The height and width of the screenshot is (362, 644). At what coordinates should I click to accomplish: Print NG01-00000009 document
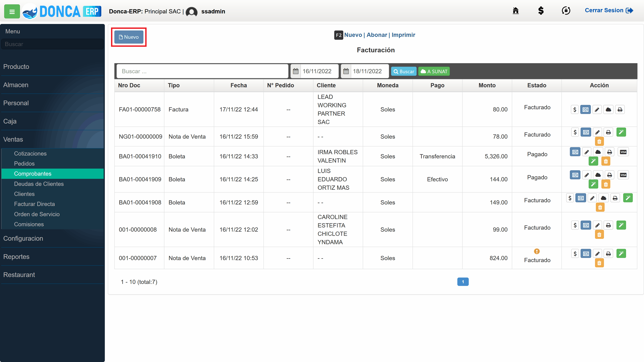(608, 132)
